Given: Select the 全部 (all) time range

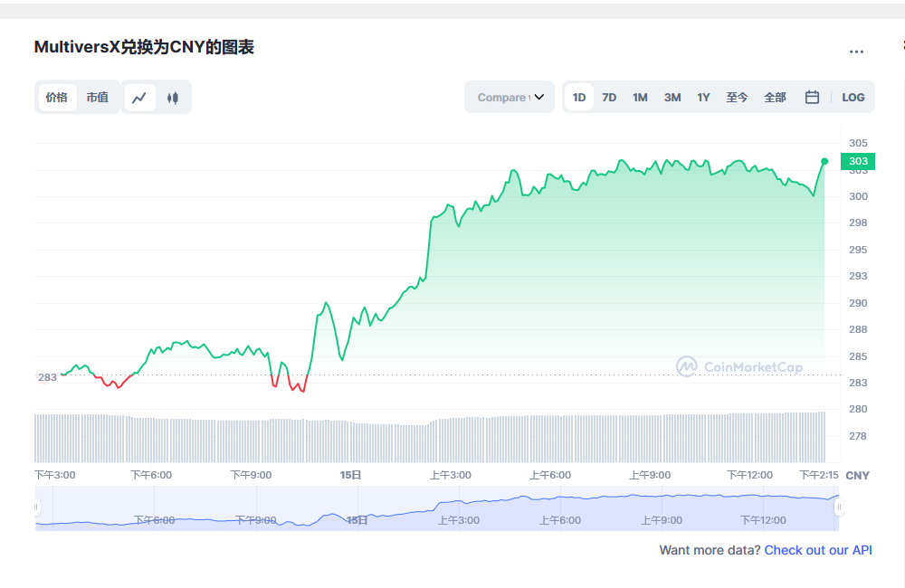Looking at the screenshot, I should [775, 97].
